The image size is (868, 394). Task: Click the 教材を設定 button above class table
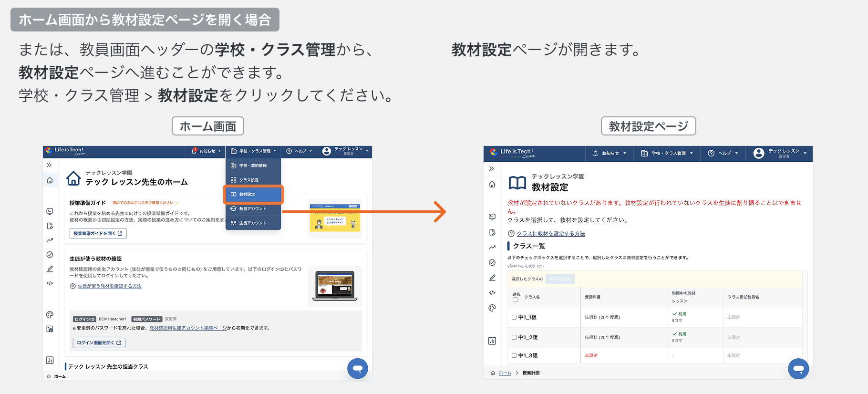click(x=560, y=279)
